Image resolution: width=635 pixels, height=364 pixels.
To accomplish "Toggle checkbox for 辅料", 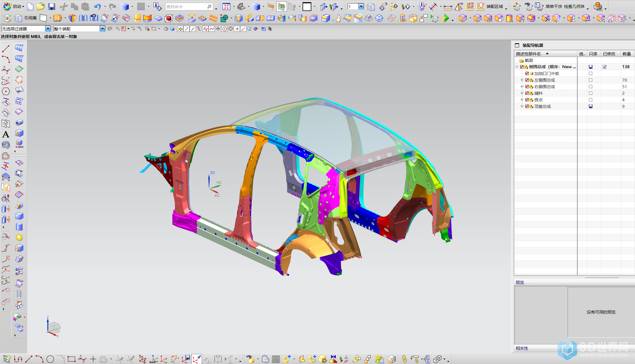I will [x=527, y=93].
